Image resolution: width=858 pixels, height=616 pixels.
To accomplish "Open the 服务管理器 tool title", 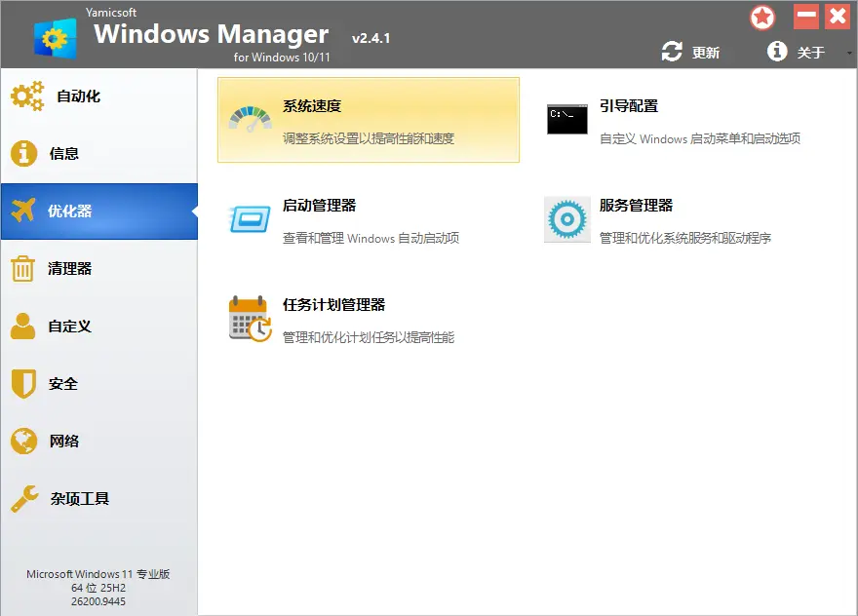I will click(x=636, y=205).
